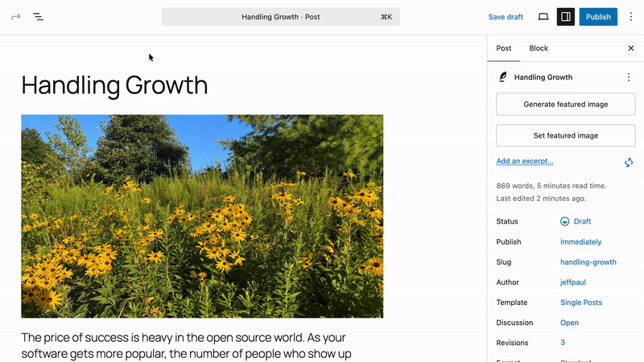Click the paragraph starting 'The price of success'
644x362 pixels.
click(x=186, y=346)
